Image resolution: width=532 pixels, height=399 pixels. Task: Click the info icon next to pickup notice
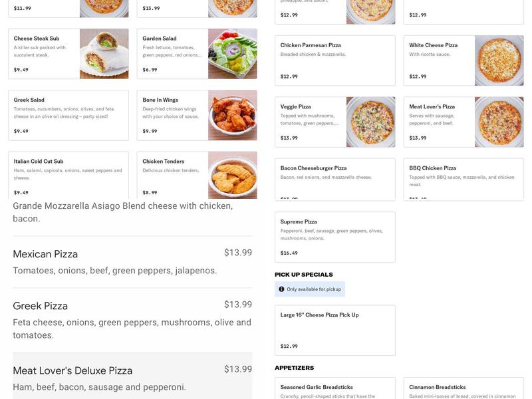pyautogui.click(x=282, y=289)
